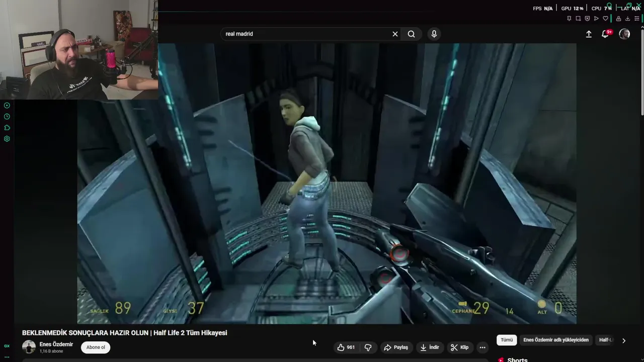Open the sidebar settings gear icon
The width and height of the screenshot is (644, 362).
pyautogui.click(x=7, y=139)
